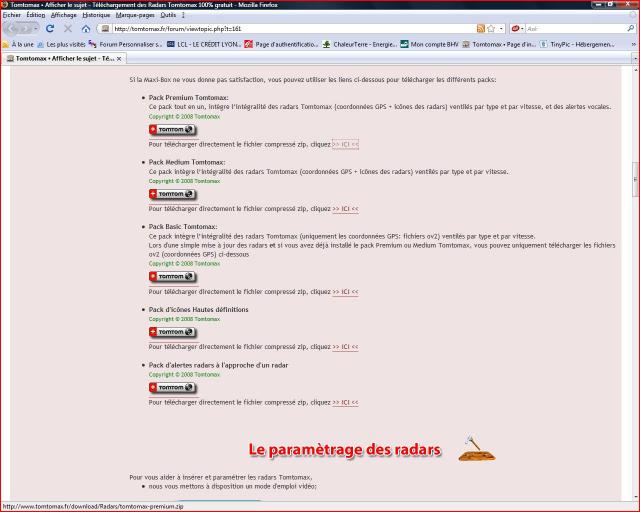Expand the bookmarks toolbar overflow chevron
This screenshot has height=512, width=640.
click(x=633, y=44)
